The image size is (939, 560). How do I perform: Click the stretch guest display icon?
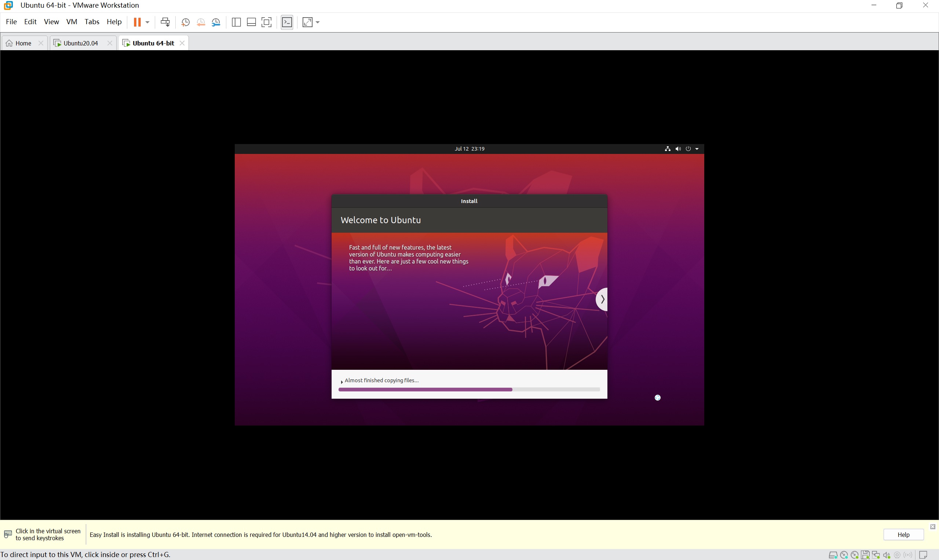(x=307, y=22)
